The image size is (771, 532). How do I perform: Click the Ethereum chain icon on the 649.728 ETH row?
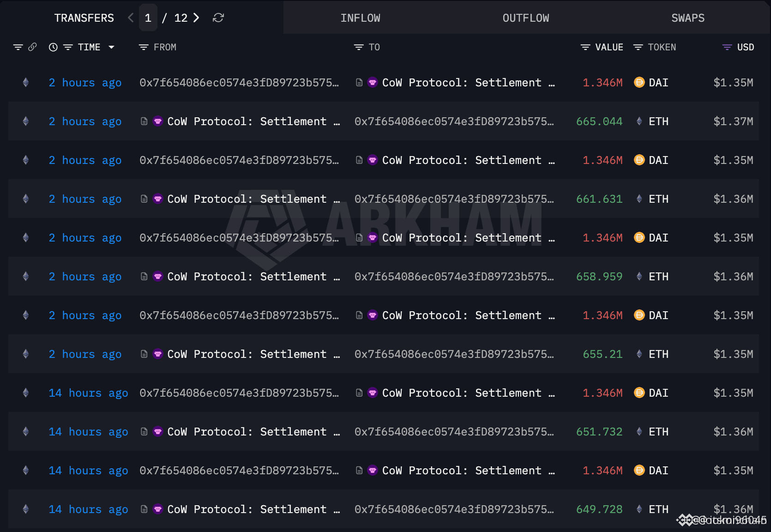26,509
